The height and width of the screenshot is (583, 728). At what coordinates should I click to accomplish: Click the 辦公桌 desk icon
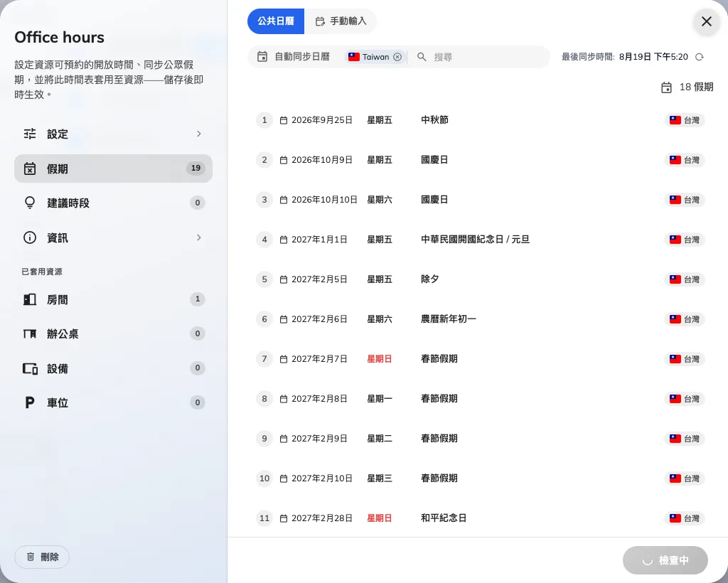coord(30,333)
